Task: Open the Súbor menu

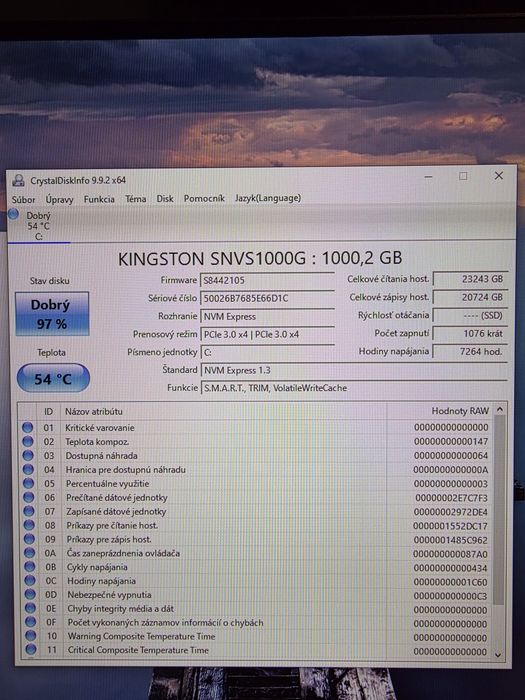Action: pyautogui.click(x=23, y=200)
